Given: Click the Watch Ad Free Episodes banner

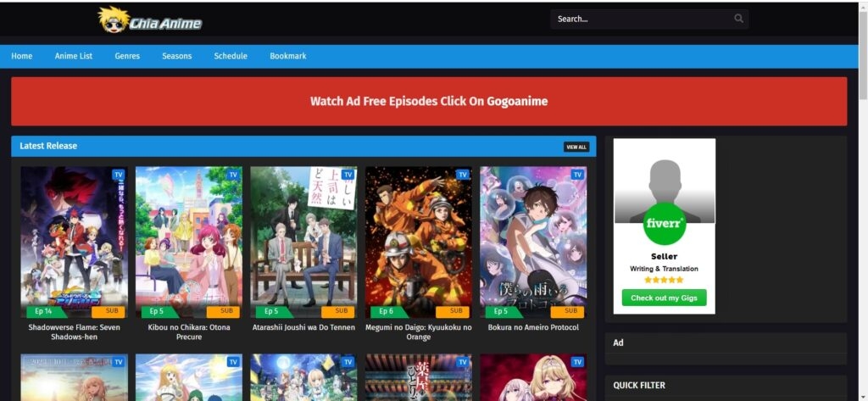Looking at the screenshot, I should tap(429, 102).
